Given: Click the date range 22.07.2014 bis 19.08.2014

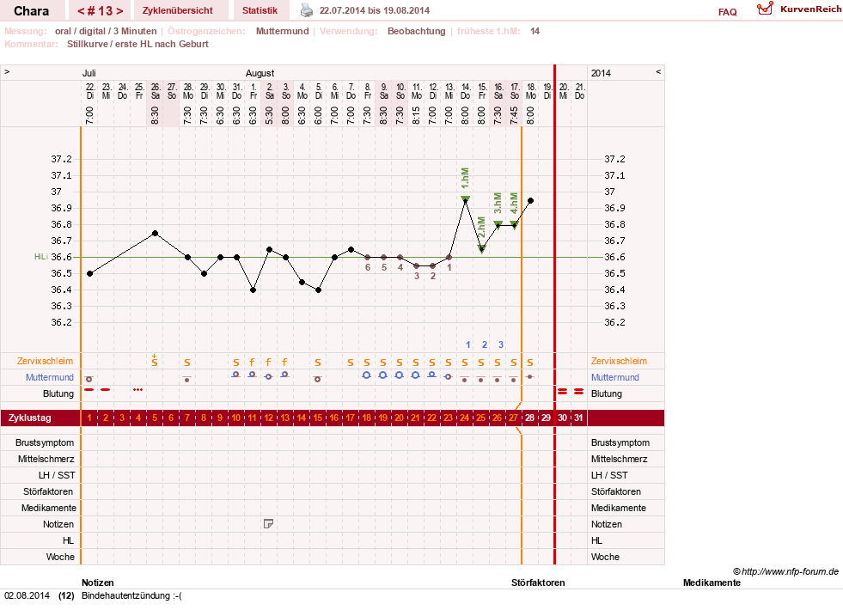Looking at the screenshot, I should [x=374, y=10].
